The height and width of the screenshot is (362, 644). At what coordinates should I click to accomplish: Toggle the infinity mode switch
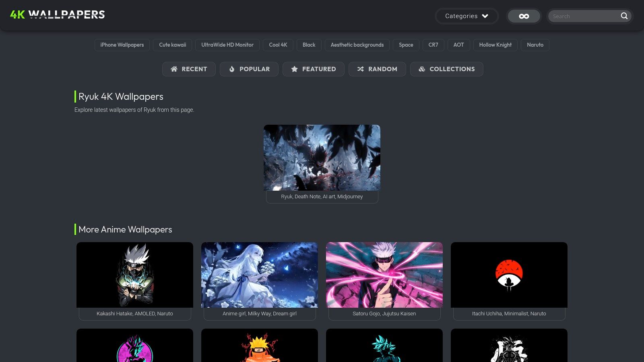tap(524, 16)
